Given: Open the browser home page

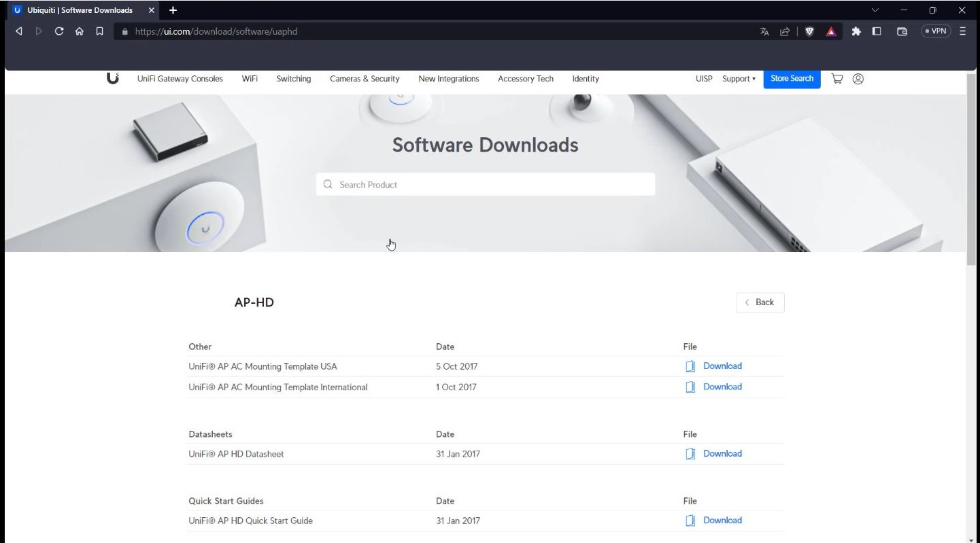Looking at the screenshot, I should [x=80, y=31].
